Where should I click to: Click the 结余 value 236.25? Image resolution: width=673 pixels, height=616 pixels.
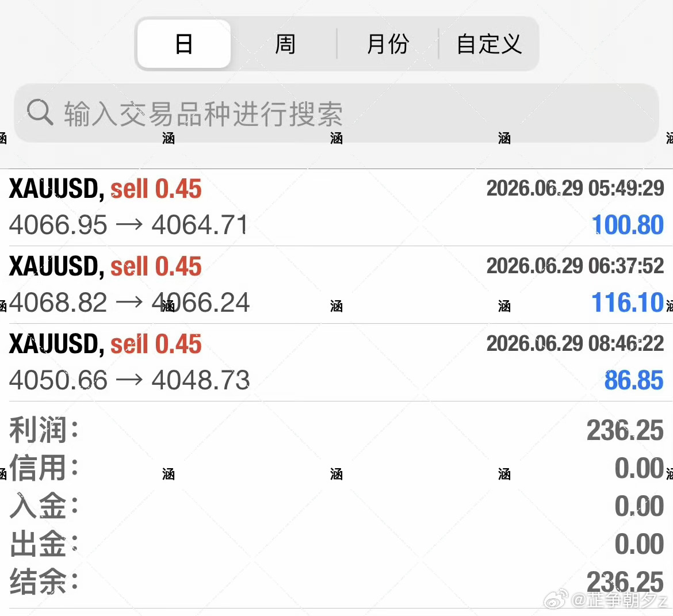pyautogui.click(x=625, y=582)
